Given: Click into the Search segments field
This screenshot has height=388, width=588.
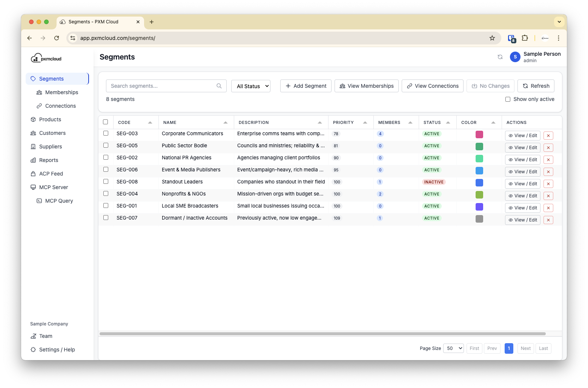Looking at the screenshot, I should [x=166, y=86].
